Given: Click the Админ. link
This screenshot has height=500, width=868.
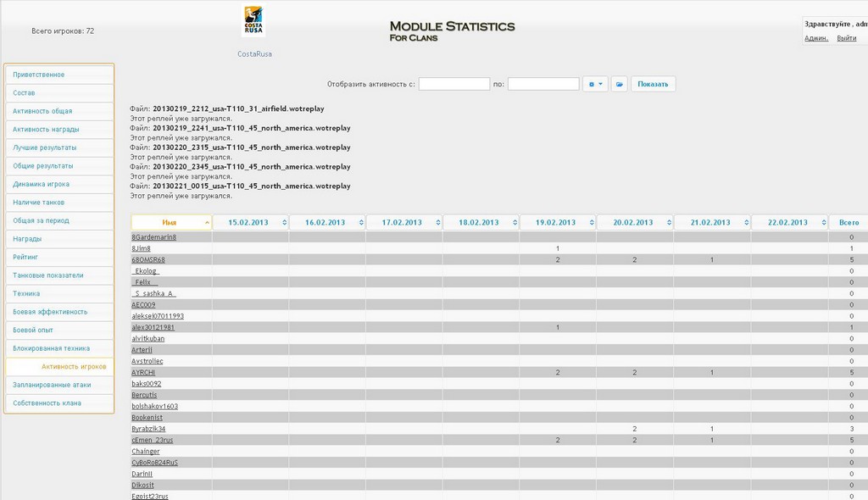Looking at the screenshot, I should (x=815, y=38).
